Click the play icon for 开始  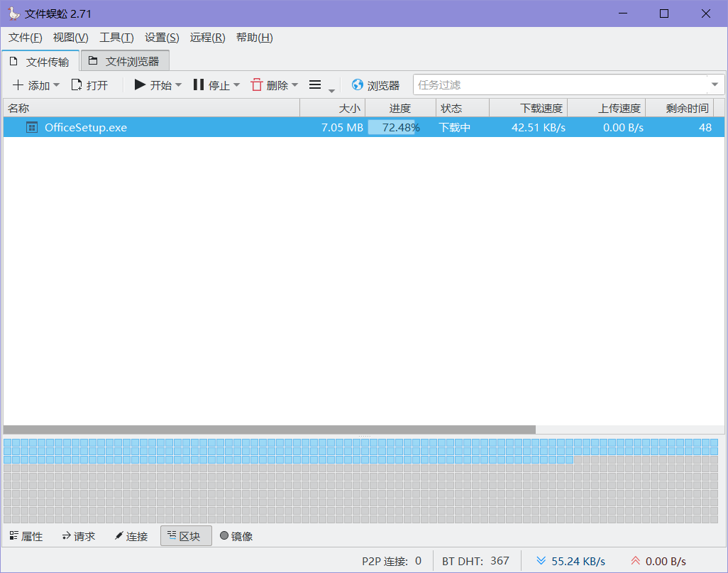tap(140, 84)
